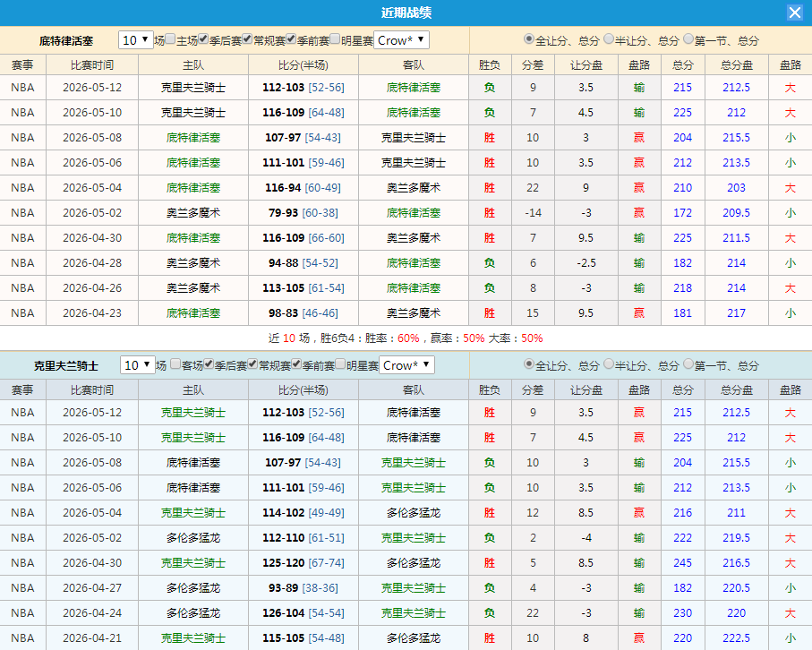
Task: Click date 2026-04-24
Action: 92,612
